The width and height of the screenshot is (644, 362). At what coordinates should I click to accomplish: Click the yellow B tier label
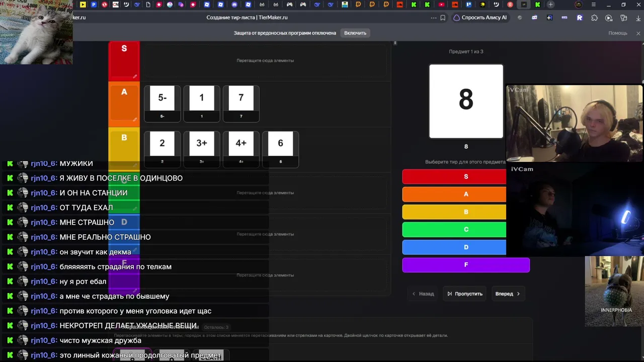(124, 137)
